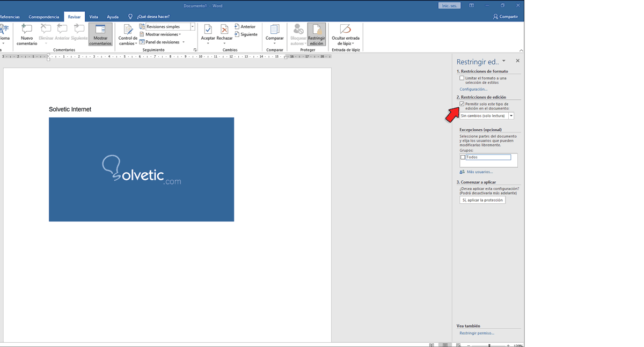Viewport: 644px width, 347px height.
Task: Click the lightbulb ¿Qué desea hacer? search
Action: (130, 17)
